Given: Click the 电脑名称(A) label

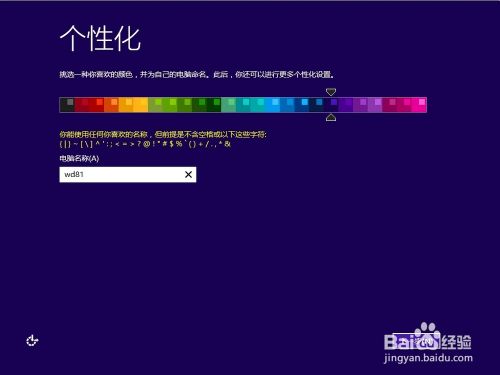Looking at the screenshot, I should [x=79, y=158].
